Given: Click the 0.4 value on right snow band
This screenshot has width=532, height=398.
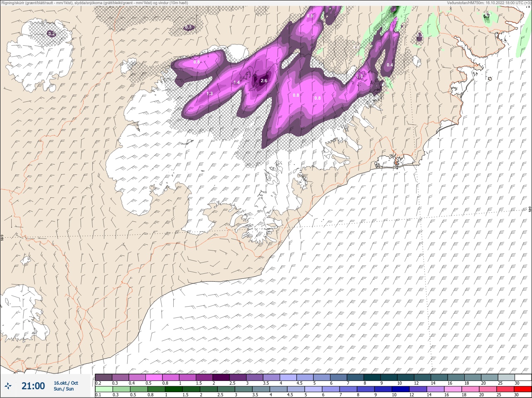Looking at the screenshot, I should click(x=390, y=65).
